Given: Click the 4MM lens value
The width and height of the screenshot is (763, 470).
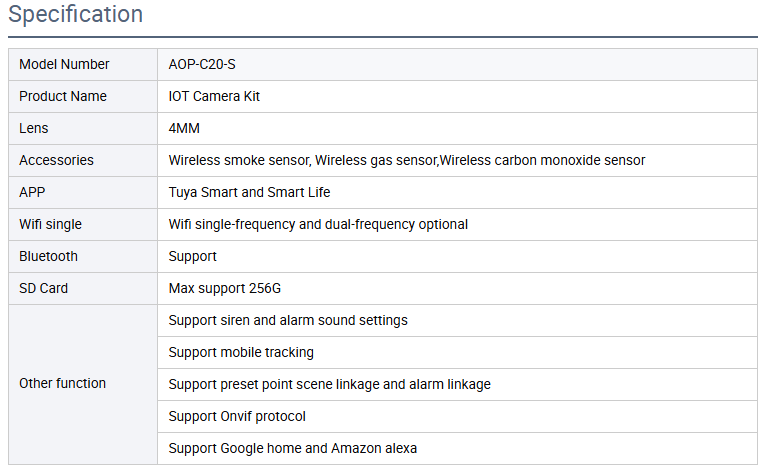Looking at the screenshot, I should [185, 129].
